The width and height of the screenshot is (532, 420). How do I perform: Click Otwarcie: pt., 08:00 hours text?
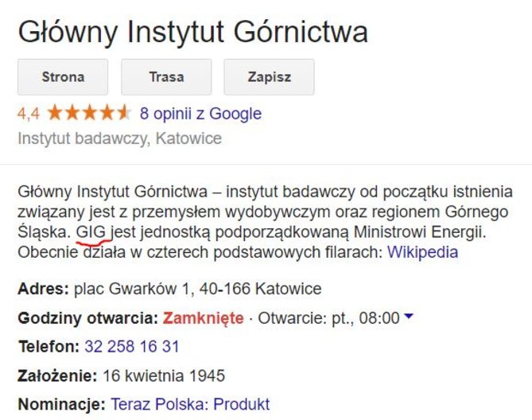(x=328, y=318)
